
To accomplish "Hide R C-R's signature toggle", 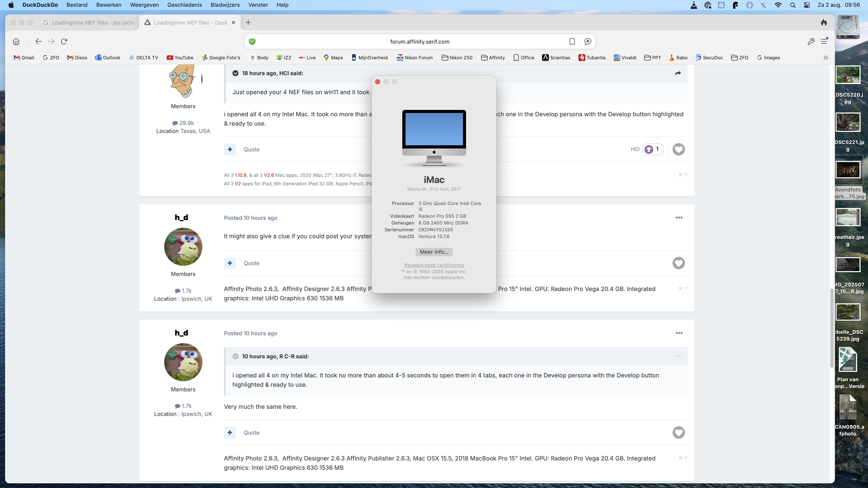I will 683,175.
